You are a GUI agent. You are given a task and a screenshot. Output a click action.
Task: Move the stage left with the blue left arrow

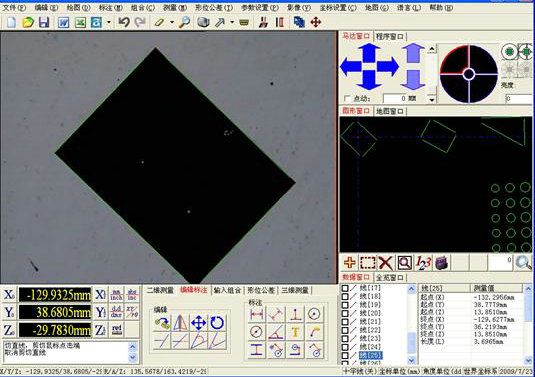pos(350,67)
